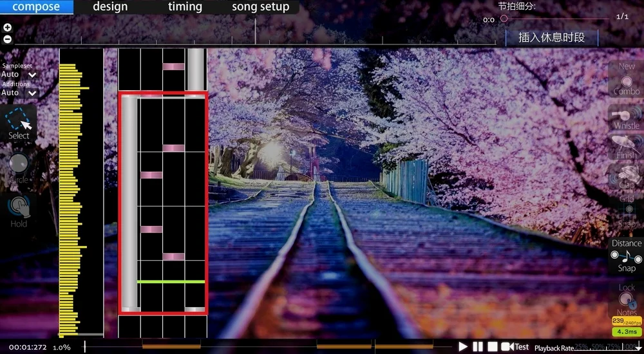The width and height of the screenshot is (644, 354).
Task: Click the yellow note density graph
Action: pos(72,200)
